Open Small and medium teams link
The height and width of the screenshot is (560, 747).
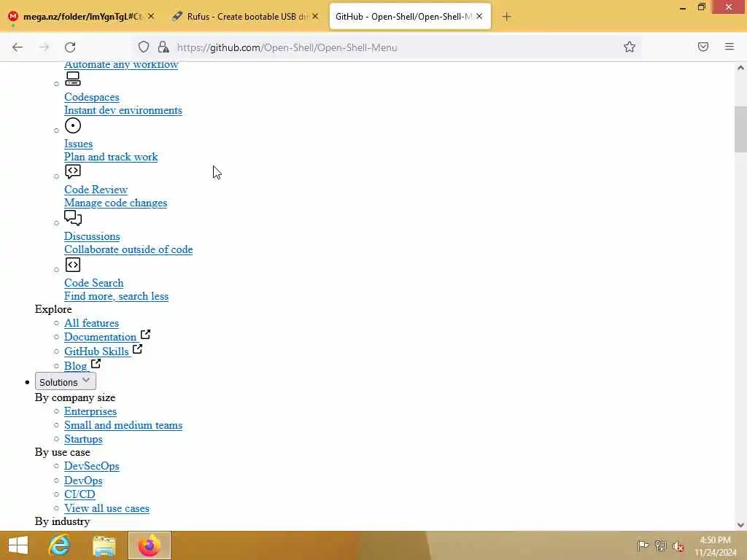click(123, 425)
